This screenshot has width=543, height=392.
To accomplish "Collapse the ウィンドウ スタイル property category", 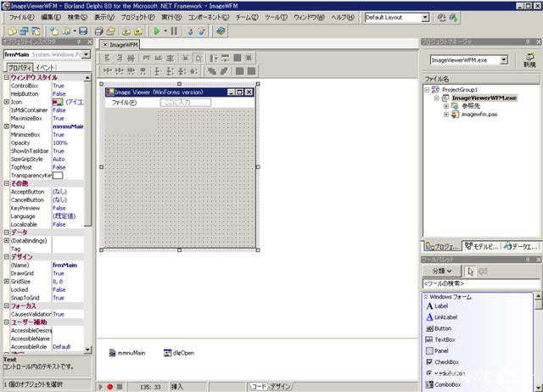I will coord(6,77).
